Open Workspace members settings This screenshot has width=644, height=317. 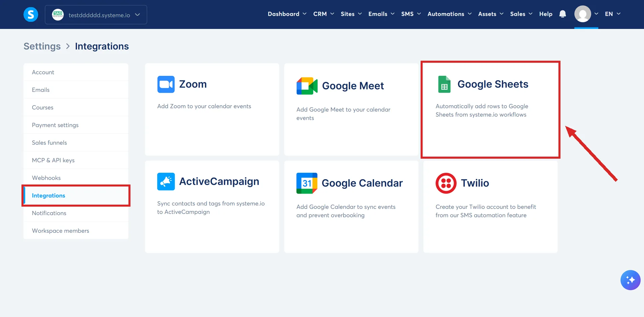76,231
